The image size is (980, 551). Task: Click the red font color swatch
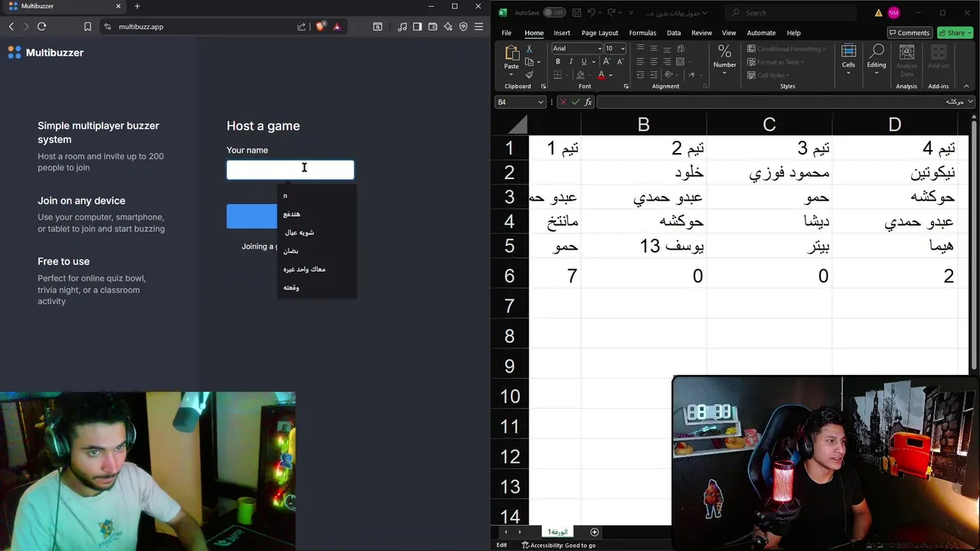point(601,75)
